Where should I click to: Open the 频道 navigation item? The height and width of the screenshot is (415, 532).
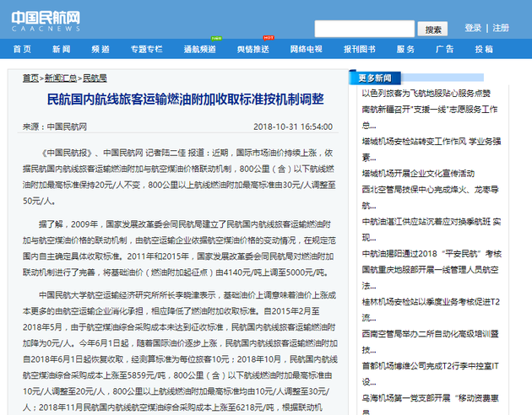tap(100, 49)
